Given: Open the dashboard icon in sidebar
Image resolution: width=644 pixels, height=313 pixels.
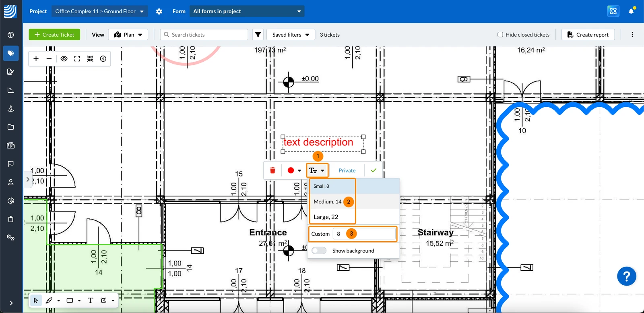Looking at the screenshot, I should click(11, 35).
